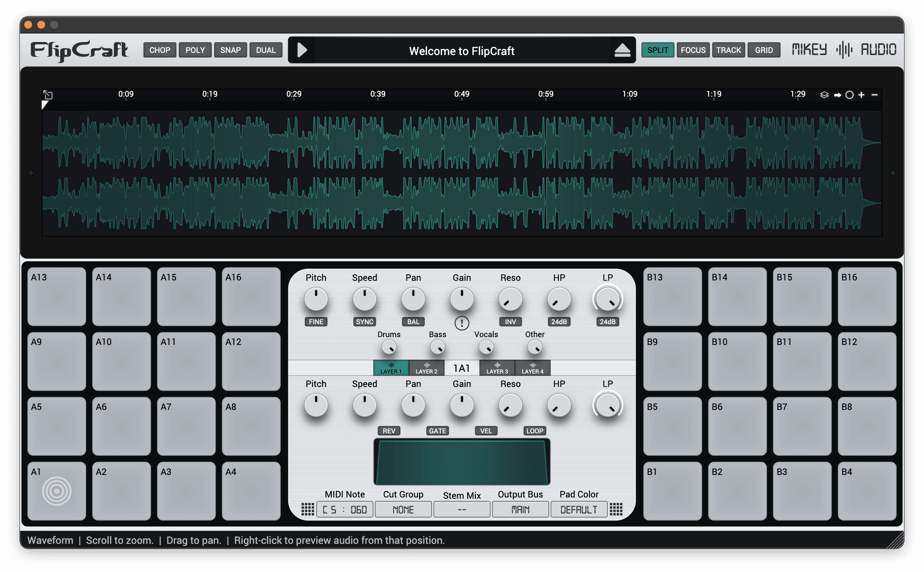This screenshot has width=924, height=572.
Task: Toggle the SYNC button under Speed
Action: [x=364, y=322]
